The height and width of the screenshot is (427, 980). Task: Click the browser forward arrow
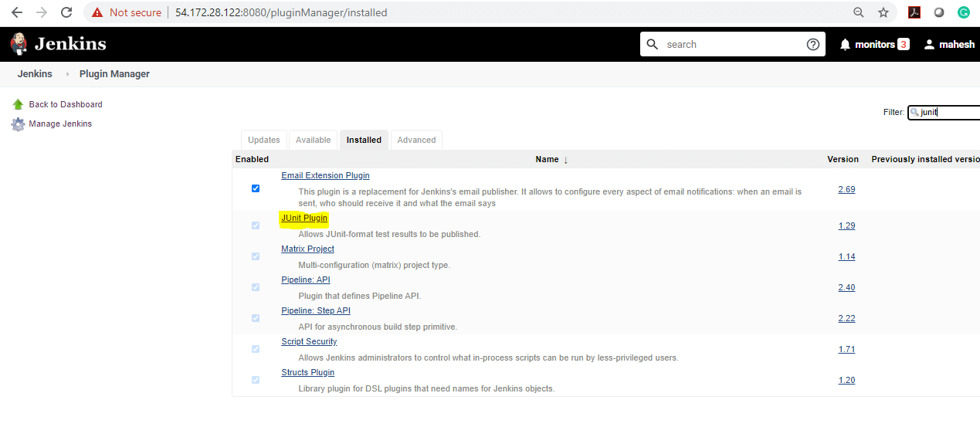[42, 12]
